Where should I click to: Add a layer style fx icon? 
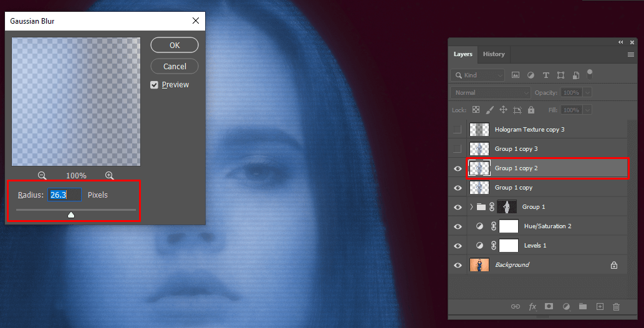tap(532, 307)
